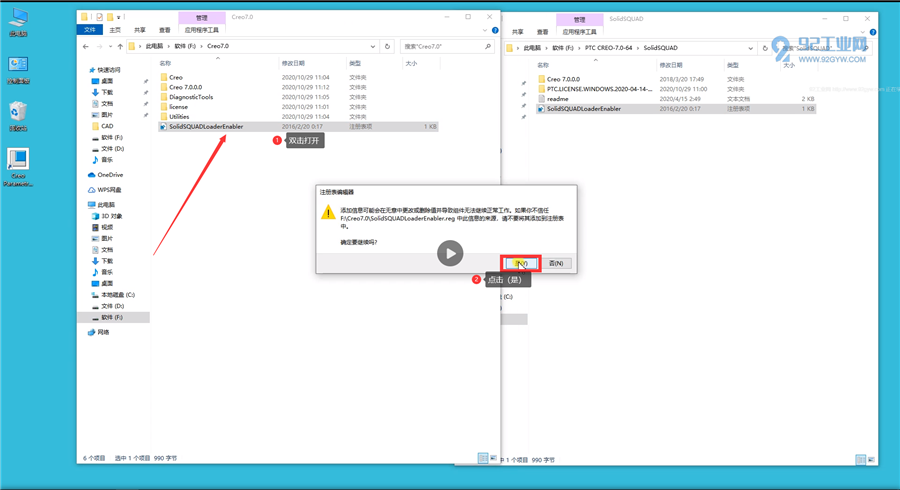Click PTC CREO-7.0-64 breadcrumb in SolidSQUAD window
900x490 pixels.
click(608, 48)
